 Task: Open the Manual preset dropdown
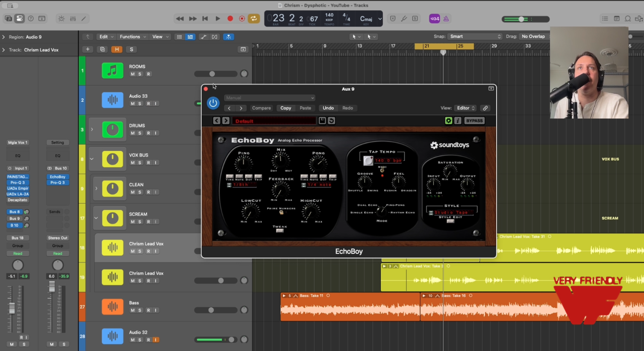(270, 98)
